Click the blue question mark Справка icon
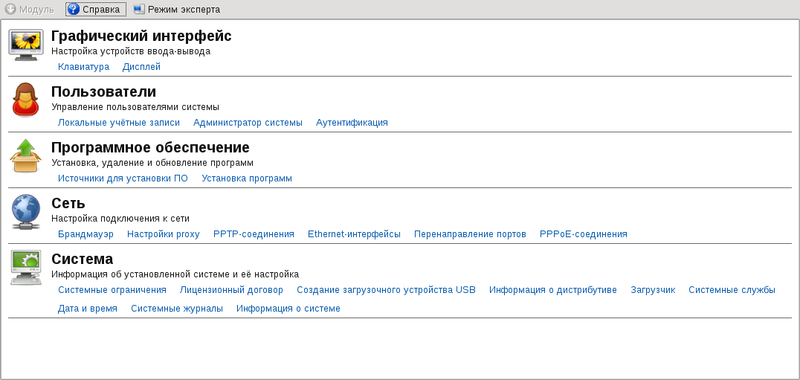The height and width of the screenshot is (380, 800). [x=73, y=9]
